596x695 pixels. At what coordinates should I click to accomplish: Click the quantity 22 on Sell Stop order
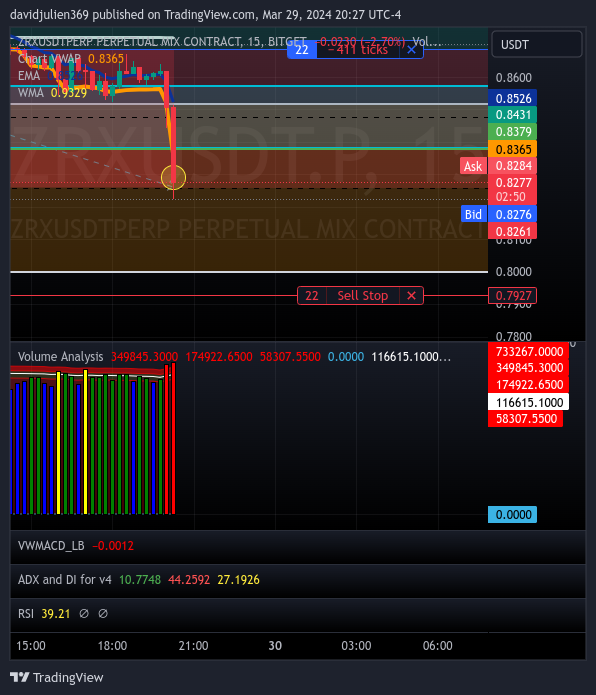[312, 296]
